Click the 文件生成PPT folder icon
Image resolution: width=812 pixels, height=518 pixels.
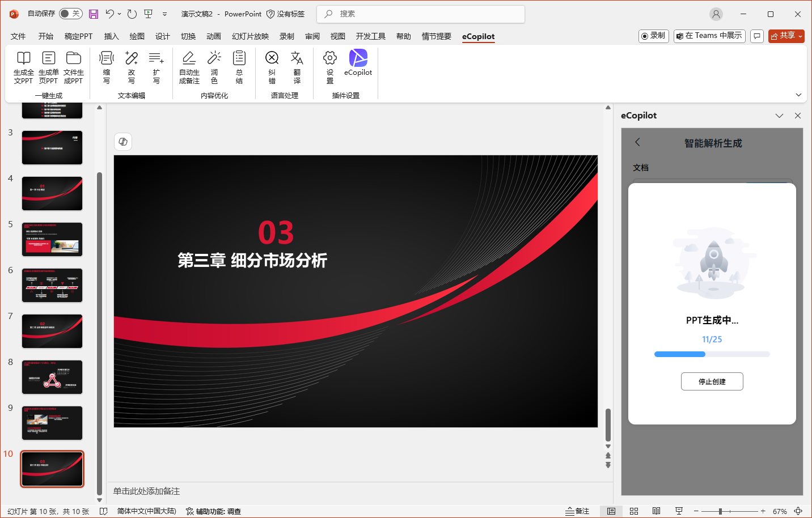point(73,58)
